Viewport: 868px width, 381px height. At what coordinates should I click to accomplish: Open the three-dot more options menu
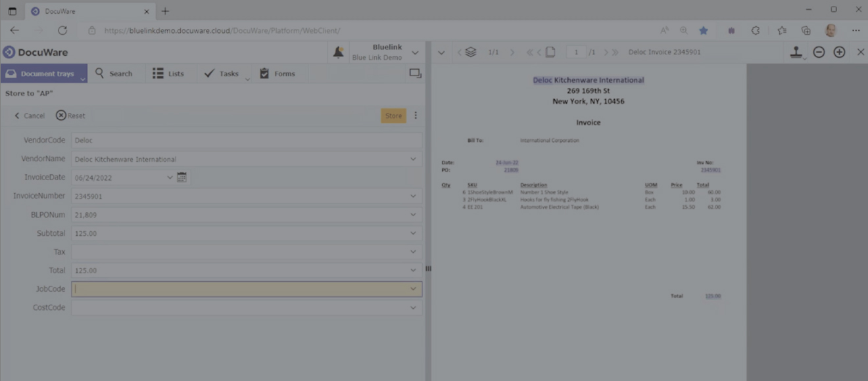tap(416, 116)
